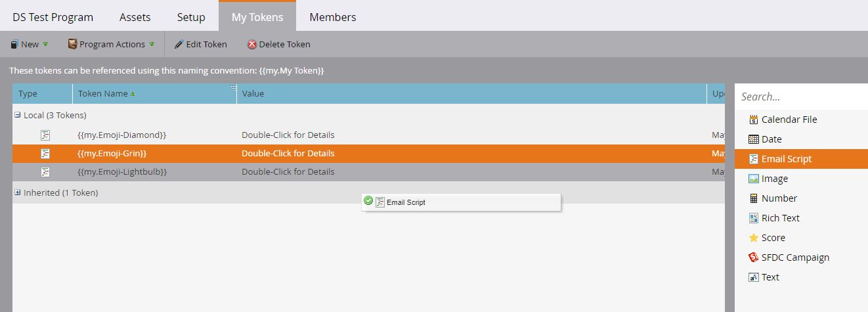
Task: Sort by the Token Name column header
Action: click(x=103, y=93)
